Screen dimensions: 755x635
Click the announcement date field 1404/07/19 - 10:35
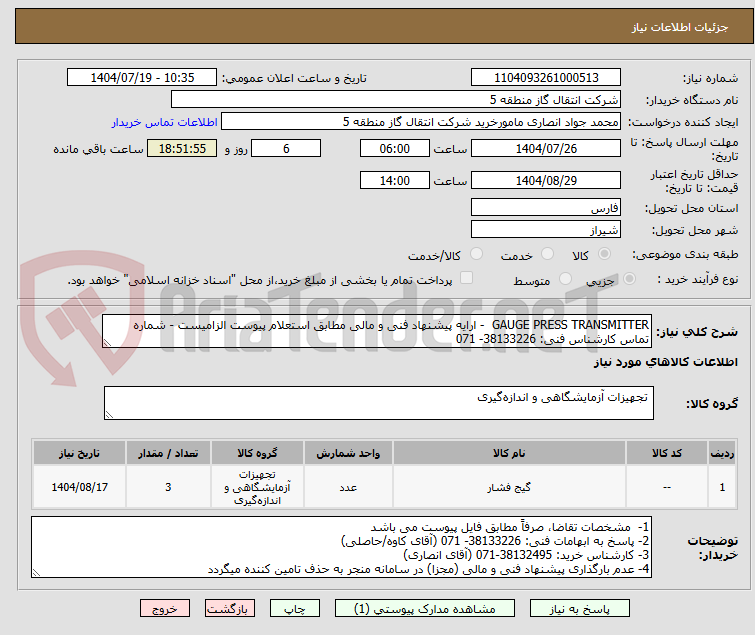pos(142,78)
